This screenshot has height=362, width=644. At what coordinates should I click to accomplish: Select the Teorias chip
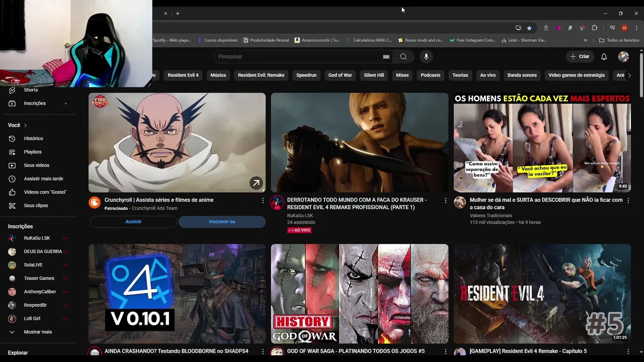click(x=460, y=75)
